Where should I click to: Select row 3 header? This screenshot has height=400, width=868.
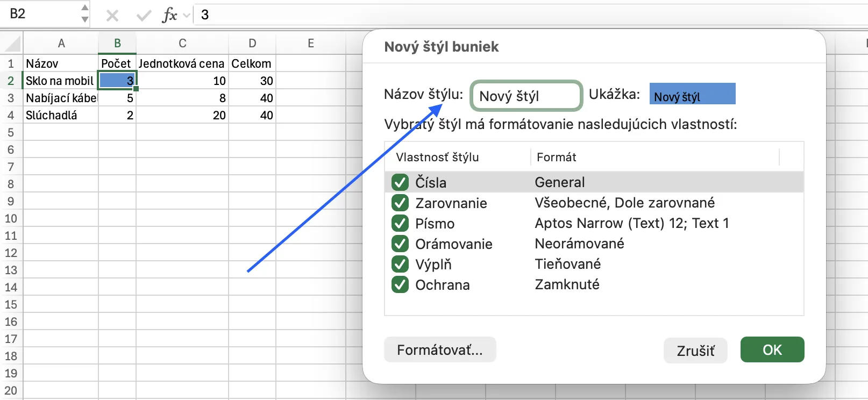(11, 98)
